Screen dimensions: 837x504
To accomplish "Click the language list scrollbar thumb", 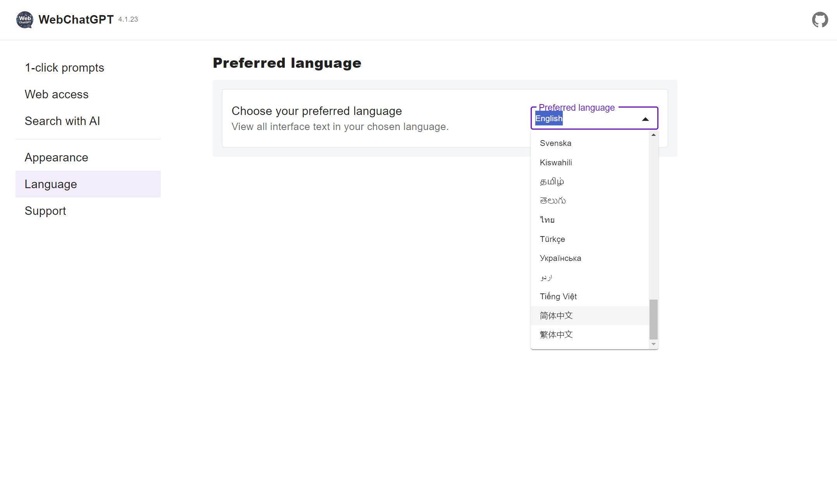I will (x=653, y=319).
